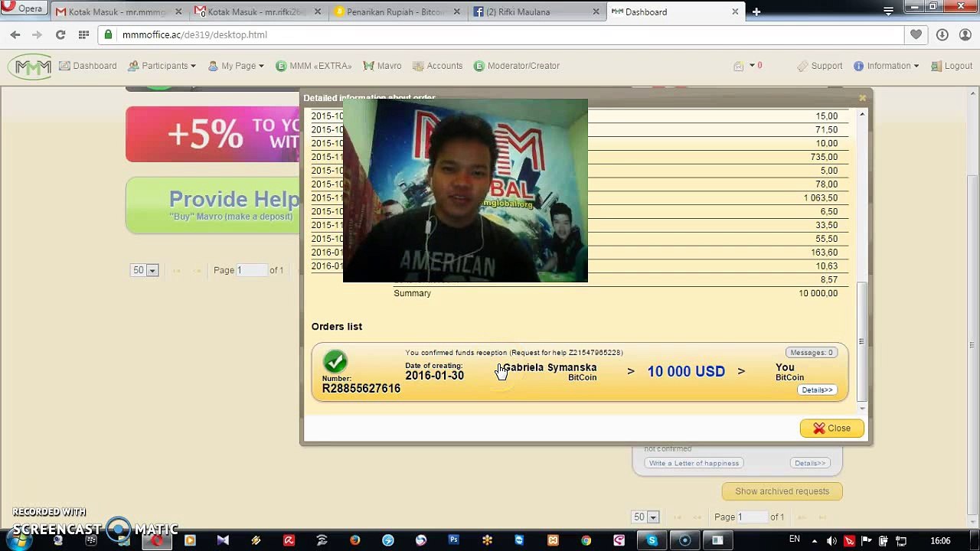Click the Gabriela Symanska sender name
The height and width of the screenshot is (551, 980).
550,367
